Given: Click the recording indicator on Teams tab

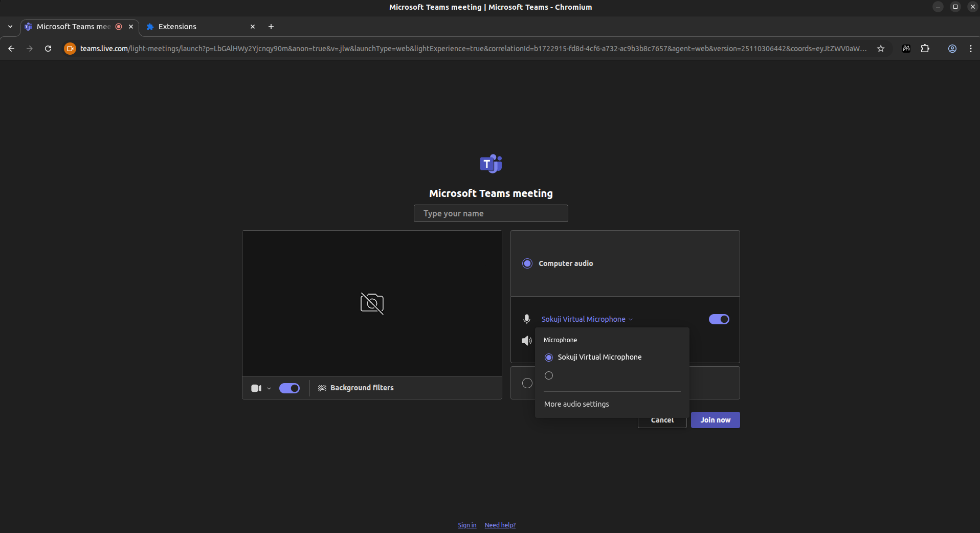Looking at the screenshot, I should pos(119,27).
